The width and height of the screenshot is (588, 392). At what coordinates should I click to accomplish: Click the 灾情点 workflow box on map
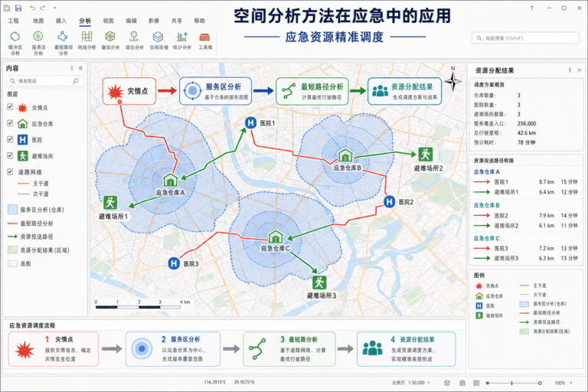pyautogui.click(x=129, y=91)
